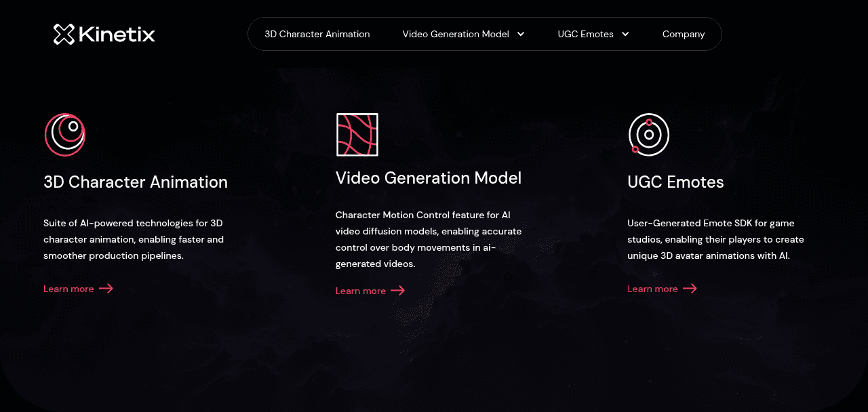
Task: Click the "Suite of AI-powered technologies" description
Action: pos(134,239)
